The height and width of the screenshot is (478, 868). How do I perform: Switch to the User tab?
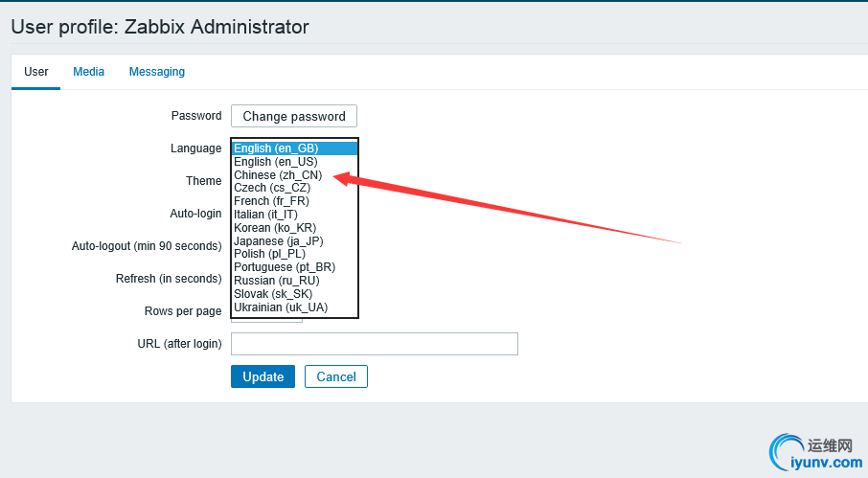pos(36,72)
